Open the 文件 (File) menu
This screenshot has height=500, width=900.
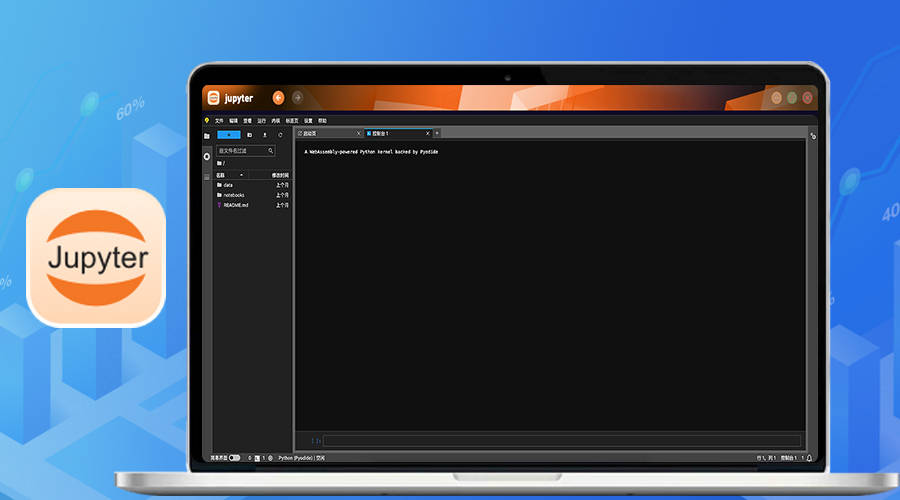[219, 121]
